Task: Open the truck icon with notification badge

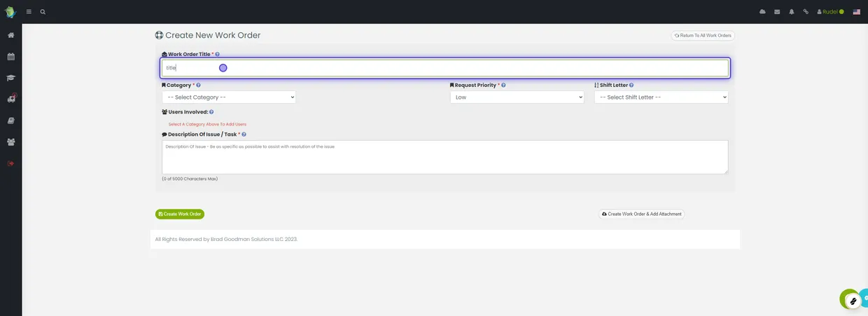Action: [x=10, y=99]
